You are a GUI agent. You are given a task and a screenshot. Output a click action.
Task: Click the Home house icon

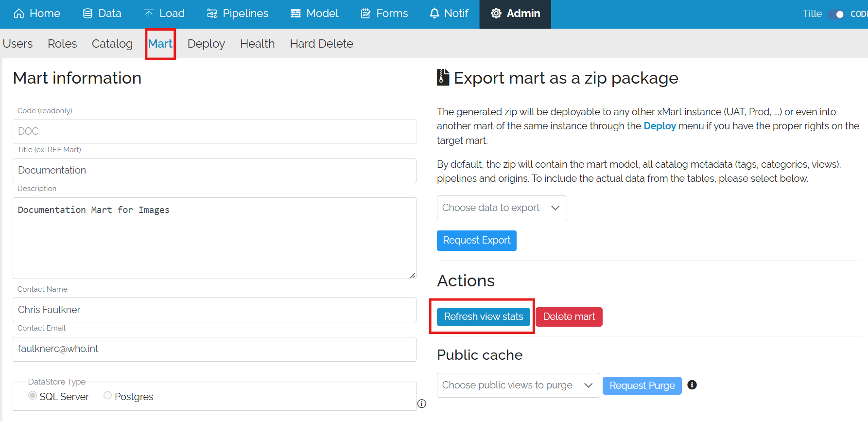coord(19,14)
